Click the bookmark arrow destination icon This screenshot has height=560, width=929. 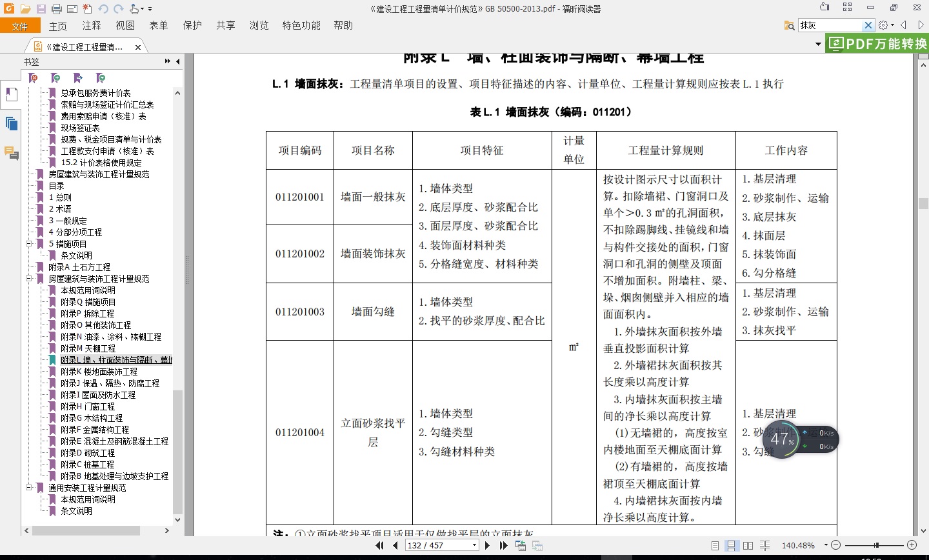78,78
